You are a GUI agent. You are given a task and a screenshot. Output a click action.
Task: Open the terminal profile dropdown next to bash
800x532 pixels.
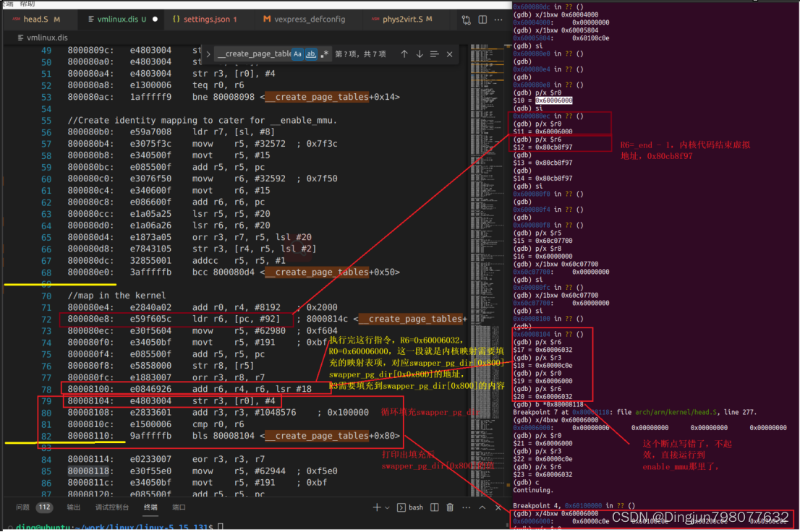[x=387, y=507]
